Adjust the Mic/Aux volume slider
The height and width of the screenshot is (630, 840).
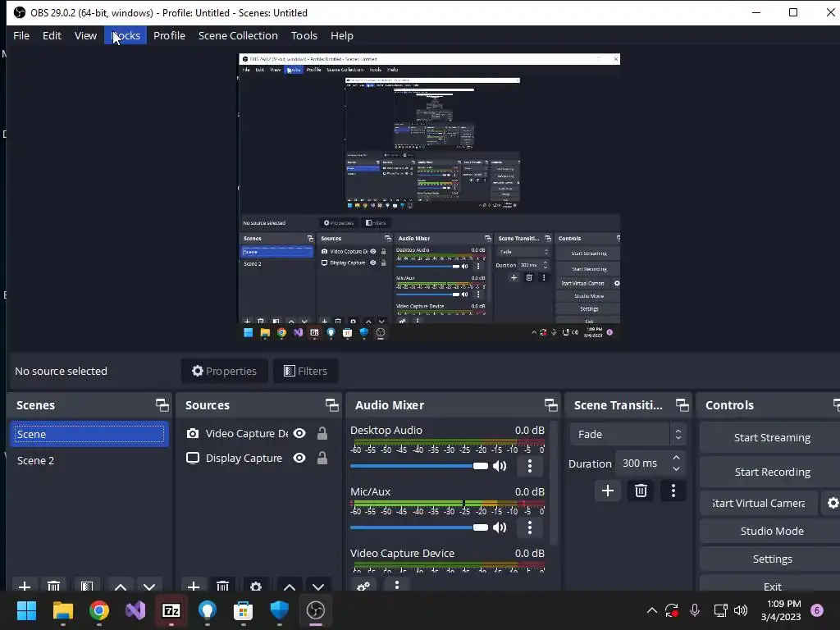[x=419, y=527]
